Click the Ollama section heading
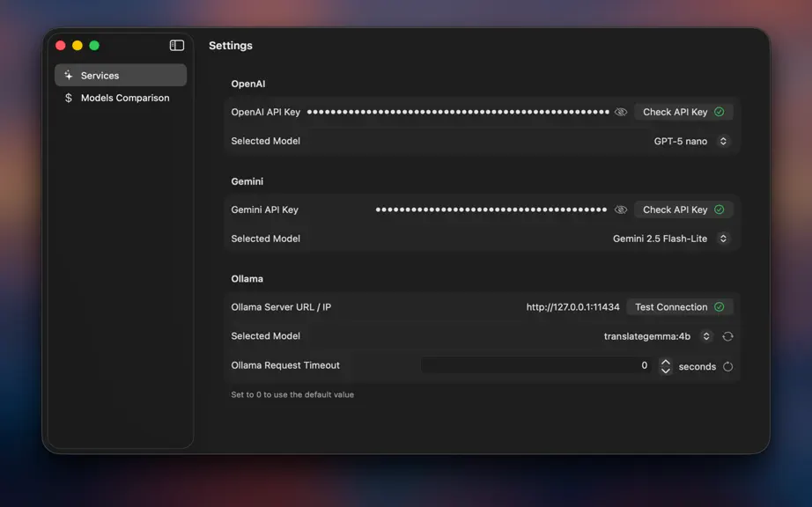812x507 pixels. (x=247, y=279)
